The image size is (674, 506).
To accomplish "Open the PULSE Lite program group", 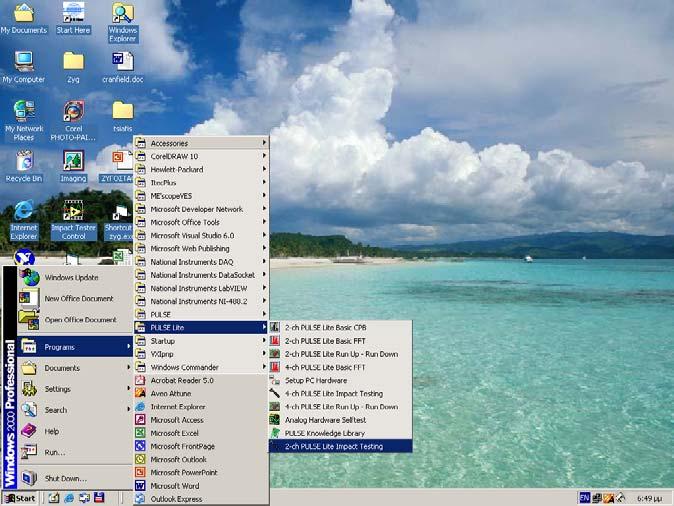I will [x=201, y=328].
